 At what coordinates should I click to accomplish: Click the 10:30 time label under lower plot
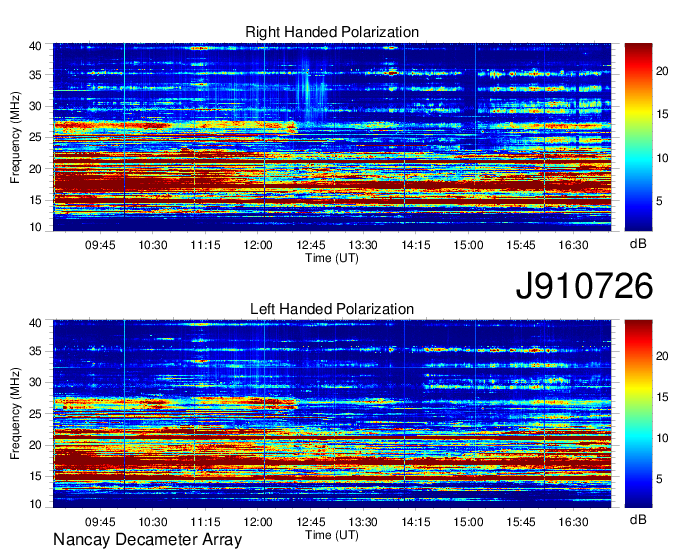153,522
